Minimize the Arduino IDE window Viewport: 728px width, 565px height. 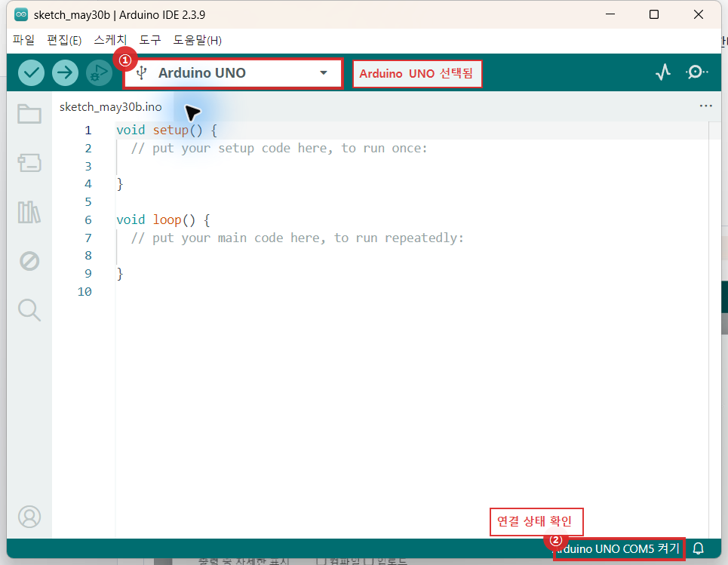610,14
